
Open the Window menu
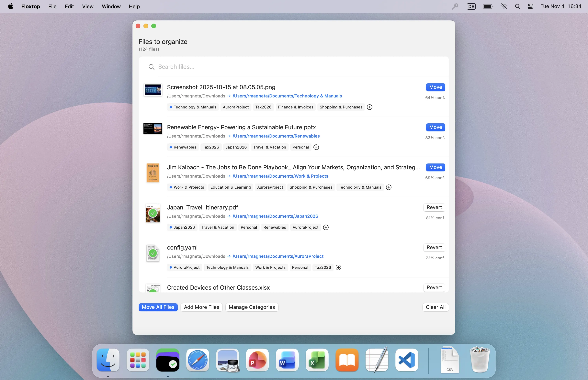pyautogui.click(x=111, y=6)
